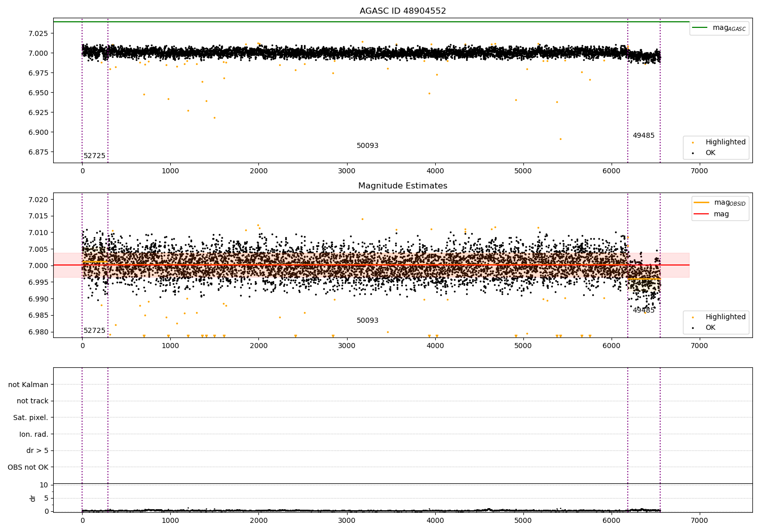760x532 pixels.
Task: Click the 'dr' y-axis label
Action: click(33, 498)
